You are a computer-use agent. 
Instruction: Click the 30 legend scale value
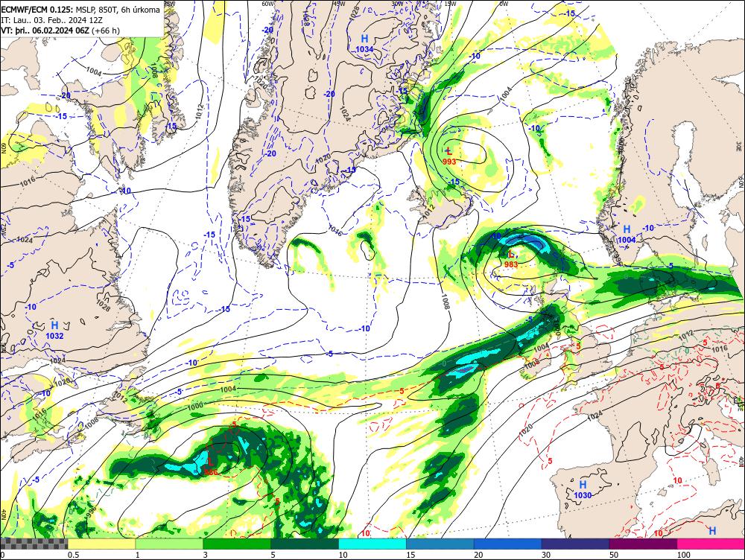coord(546,555)
